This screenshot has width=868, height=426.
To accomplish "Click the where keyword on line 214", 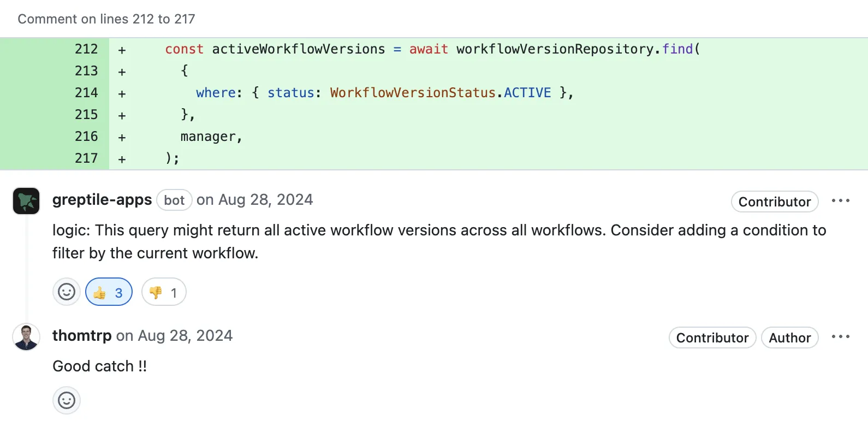I will [x=216, y=93].
